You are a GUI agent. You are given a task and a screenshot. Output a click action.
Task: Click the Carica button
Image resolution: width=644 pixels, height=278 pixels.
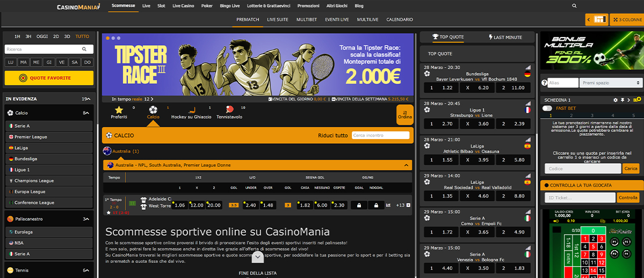point(631,169)
